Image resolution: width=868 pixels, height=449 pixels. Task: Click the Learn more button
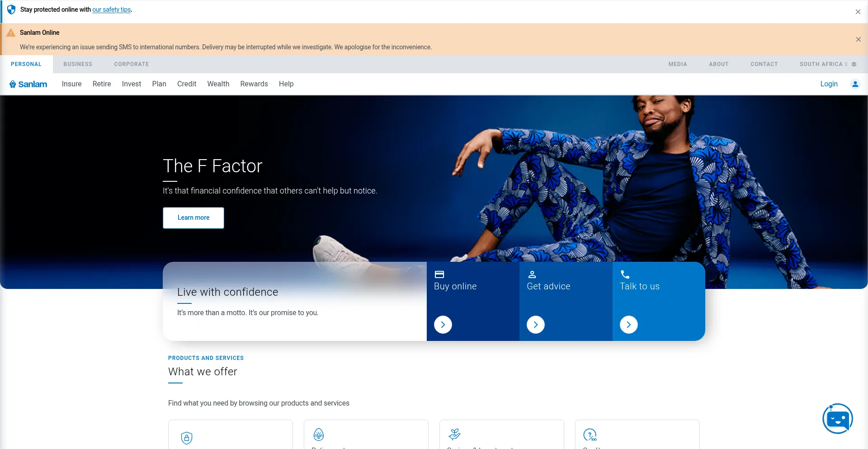click(193, 218)
